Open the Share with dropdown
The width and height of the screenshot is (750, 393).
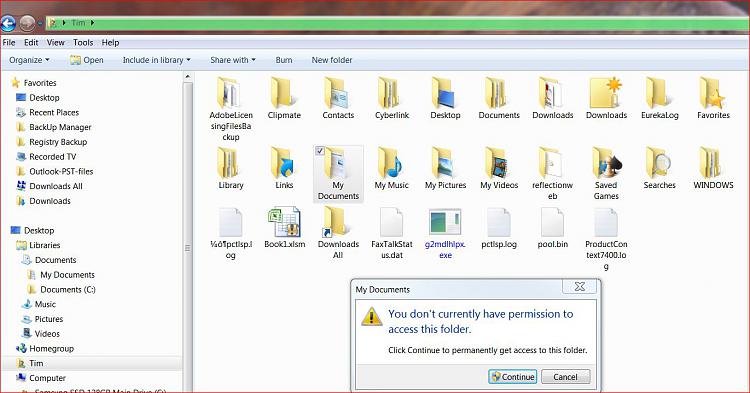(233, 60)
